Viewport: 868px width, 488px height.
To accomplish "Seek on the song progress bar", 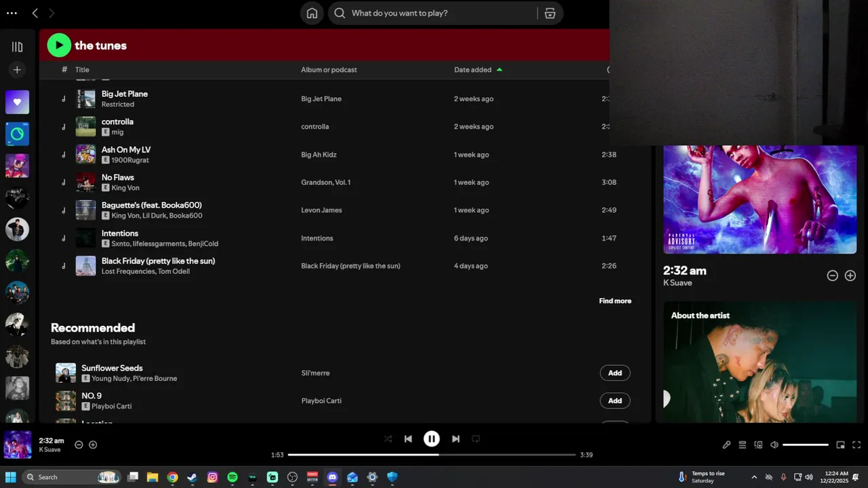I will click(x=432, y=455).
